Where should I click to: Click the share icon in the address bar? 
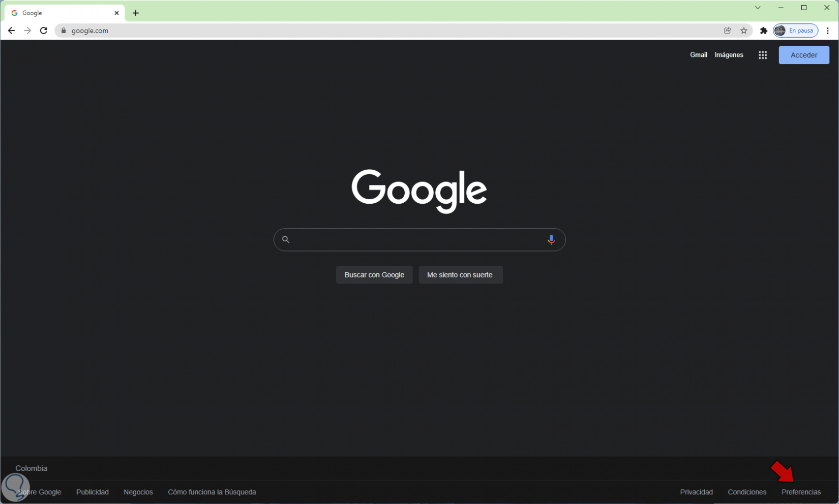point(728,30)
